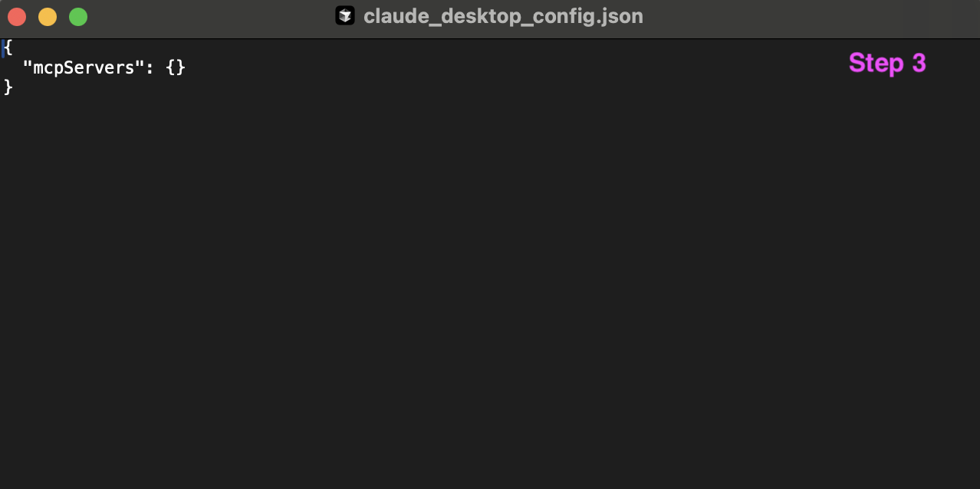Click the empty editor area below the JSON
The height and width of the screenshot is (489, 980).
tap(490, 291)
